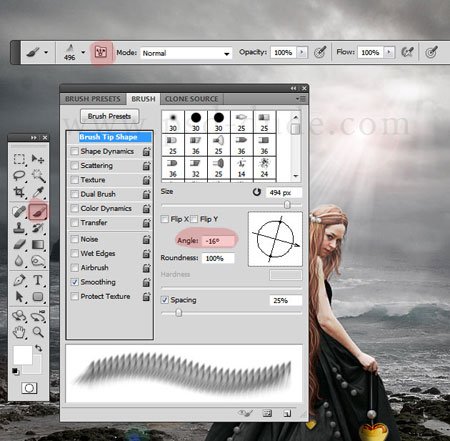Open the Opacity slider popup arrow

click(x=302, y=52)
